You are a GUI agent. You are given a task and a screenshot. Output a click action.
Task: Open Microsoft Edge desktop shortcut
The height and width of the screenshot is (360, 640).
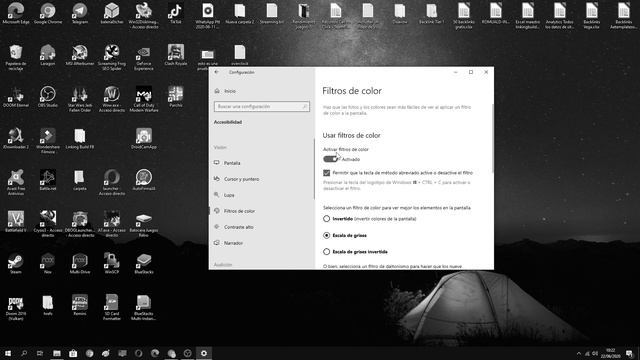point(16,13)
